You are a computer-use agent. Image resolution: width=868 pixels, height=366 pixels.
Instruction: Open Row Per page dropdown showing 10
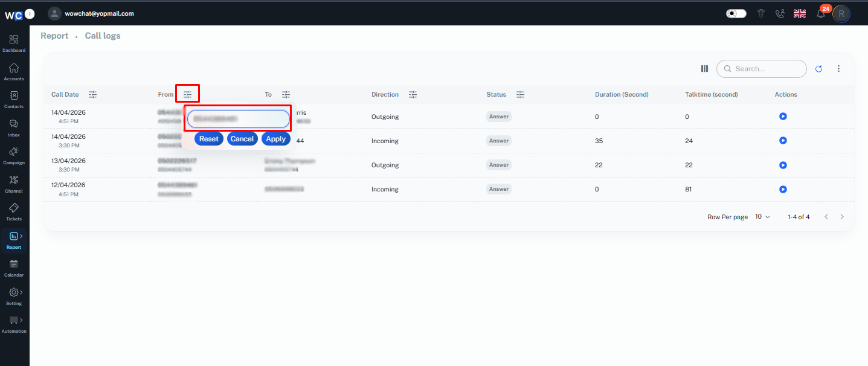(x=763, y=217)
